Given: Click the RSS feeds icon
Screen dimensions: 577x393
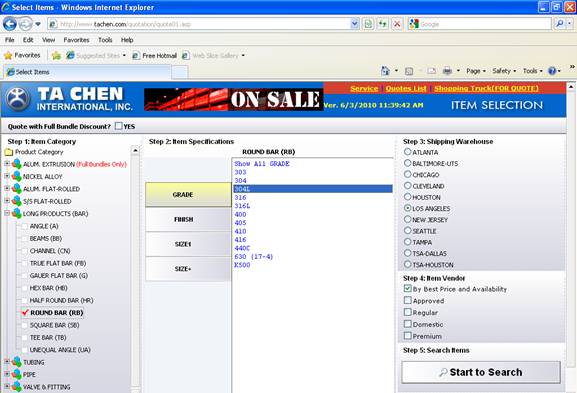Looking at the screenshot, I should tap(409, 71).
